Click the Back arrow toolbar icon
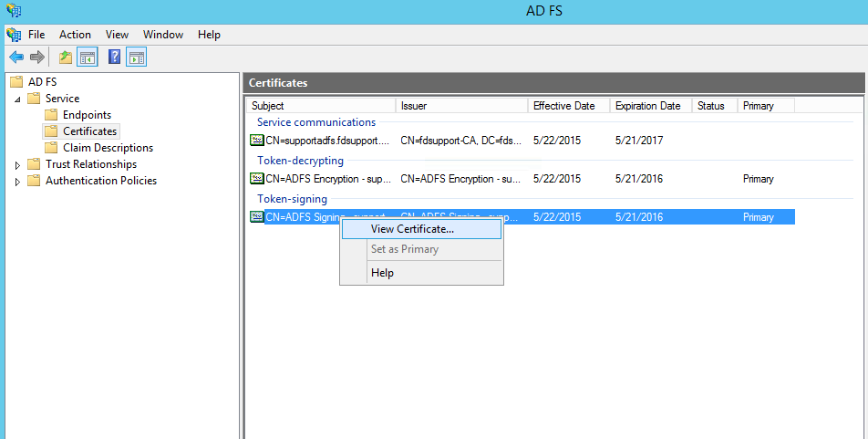 pyautogui.click(x=16, y=57)
